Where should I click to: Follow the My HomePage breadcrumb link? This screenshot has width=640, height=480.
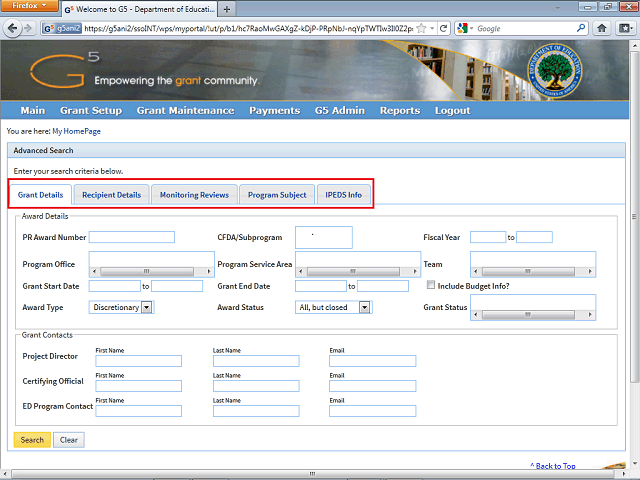click(x=76, y=131)
